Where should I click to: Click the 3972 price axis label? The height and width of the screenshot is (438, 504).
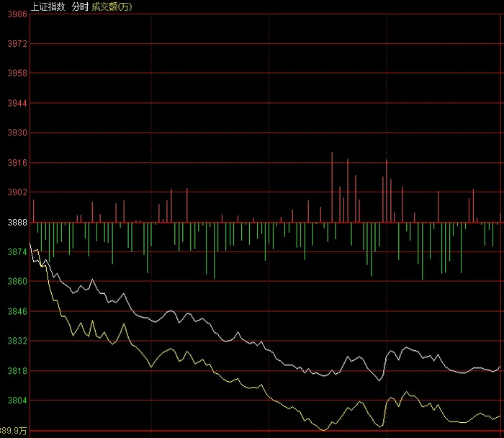pos(17,44)
